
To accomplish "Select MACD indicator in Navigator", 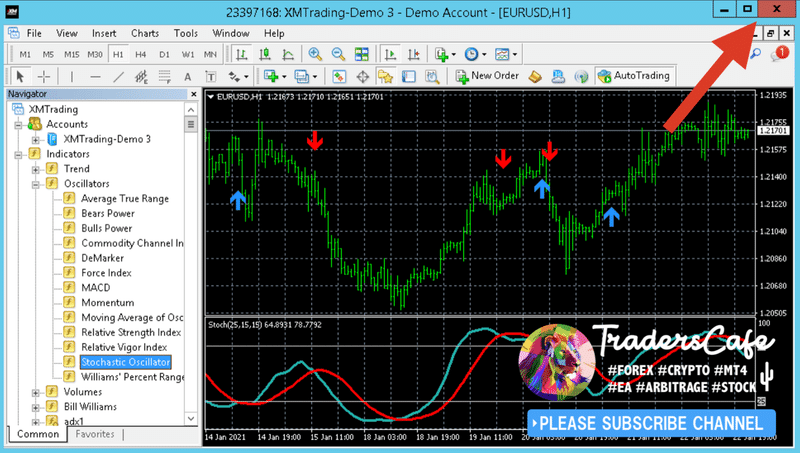I will tap(95, 288).
